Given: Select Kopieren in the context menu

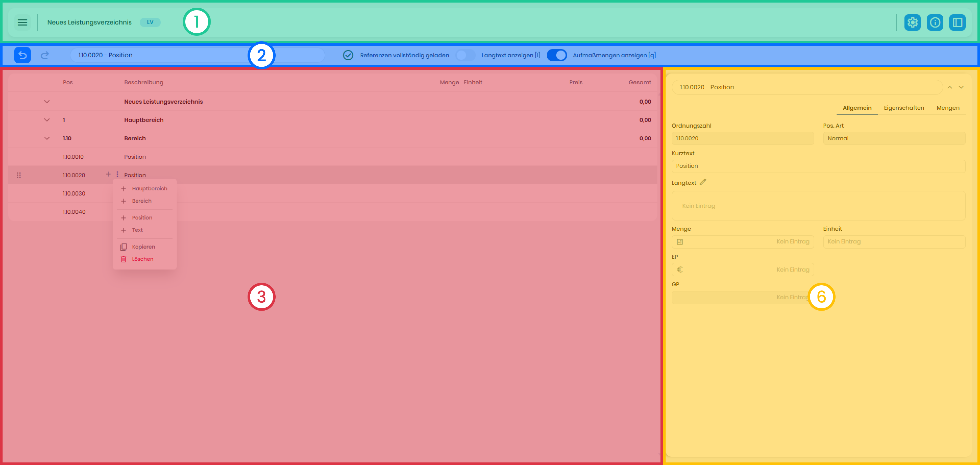Looking at the screenshot, I should (x=143, y=247).
